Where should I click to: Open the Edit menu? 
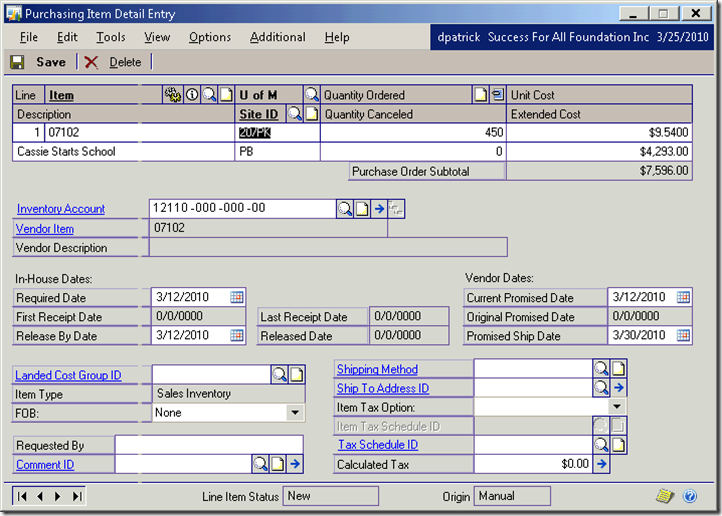67,37
